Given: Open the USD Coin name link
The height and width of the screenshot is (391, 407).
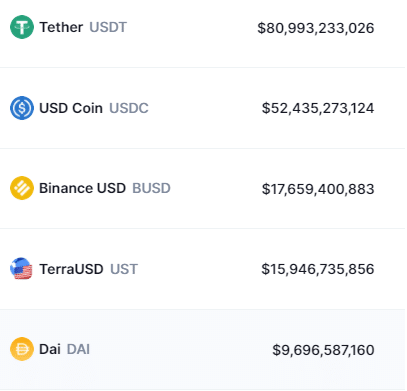Looking at the screenshot, I should tap(71, 108).
